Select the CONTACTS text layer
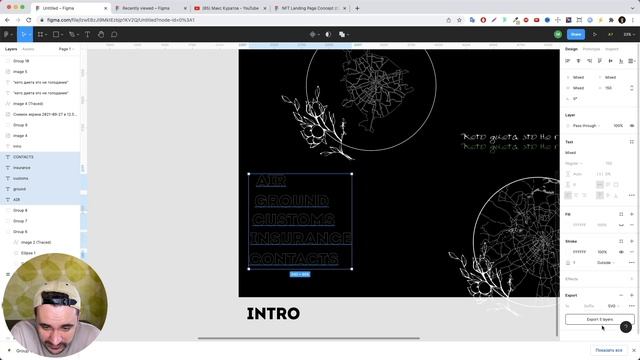 coord(40,157)
